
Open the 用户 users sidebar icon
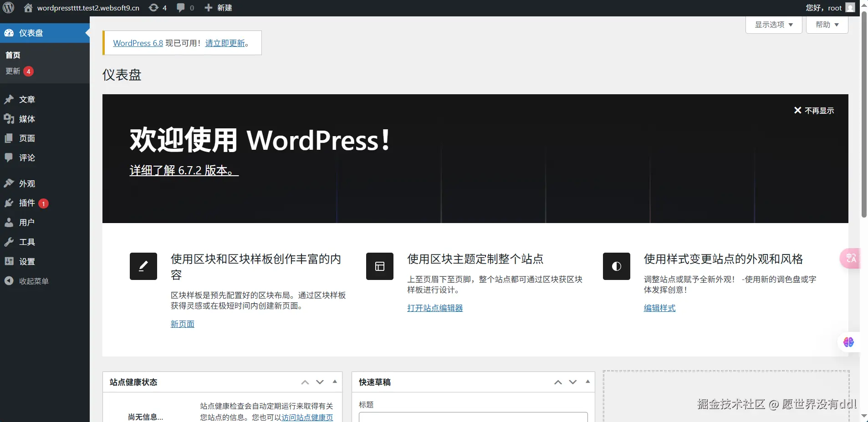click(9, 223)
